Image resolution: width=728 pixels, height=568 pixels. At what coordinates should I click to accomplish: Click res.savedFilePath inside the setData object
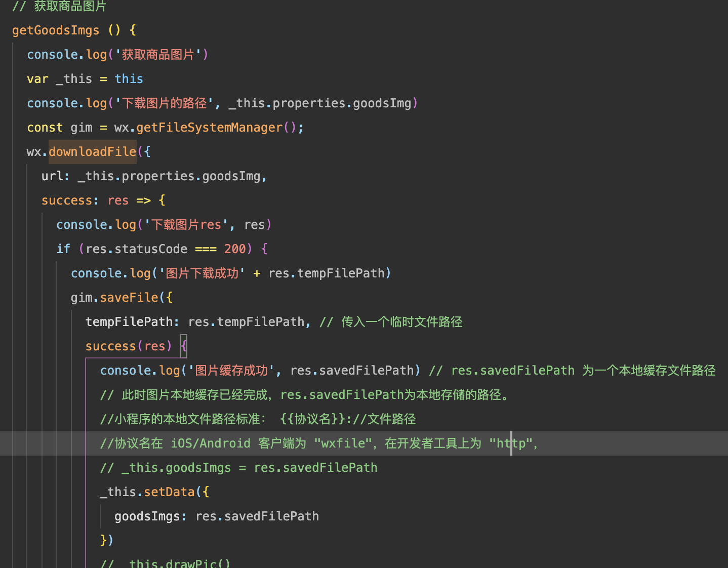click(x=257, y=516)
